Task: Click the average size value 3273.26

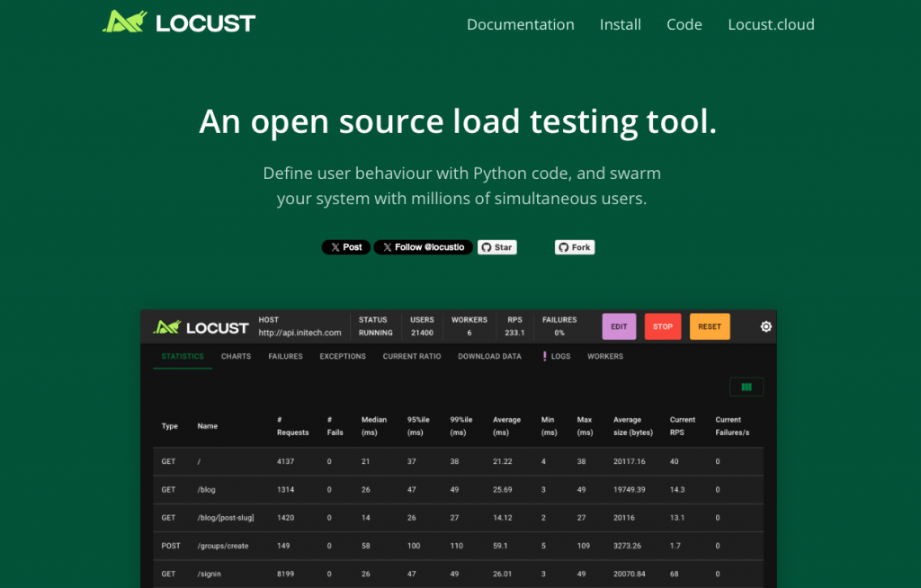Action: click(x=627, y=546)
